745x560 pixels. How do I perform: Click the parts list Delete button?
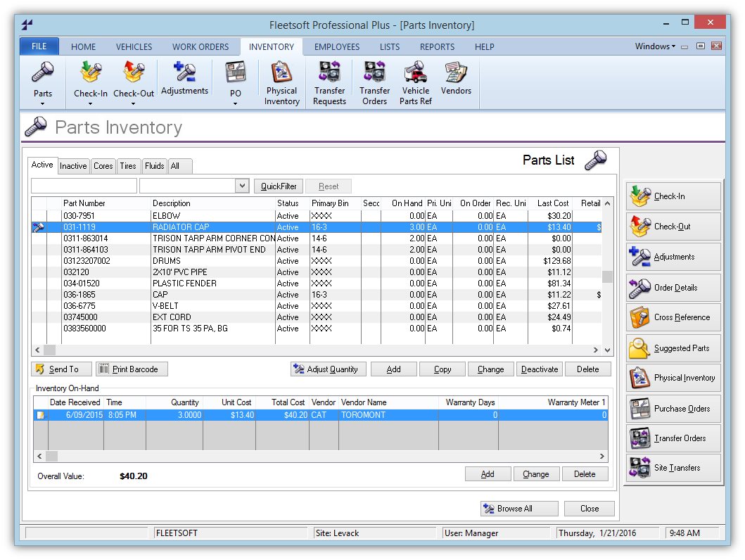coord(587,369)
